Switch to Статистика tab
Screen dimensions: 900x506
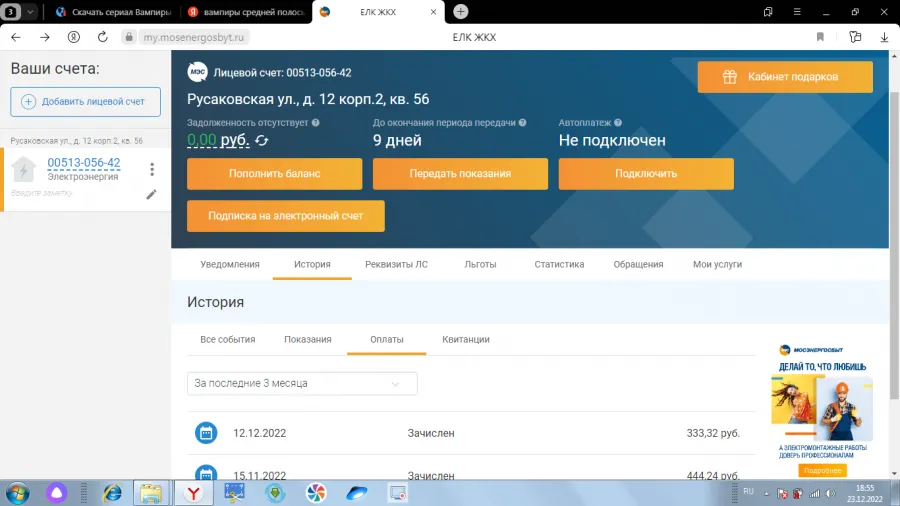[x=559, y=264]
